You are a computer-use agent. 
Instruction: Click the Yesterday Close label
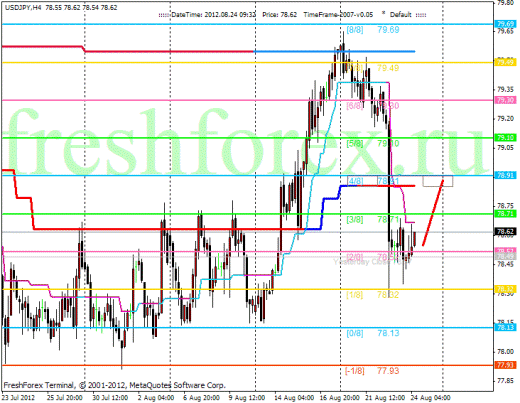[372, 262]
